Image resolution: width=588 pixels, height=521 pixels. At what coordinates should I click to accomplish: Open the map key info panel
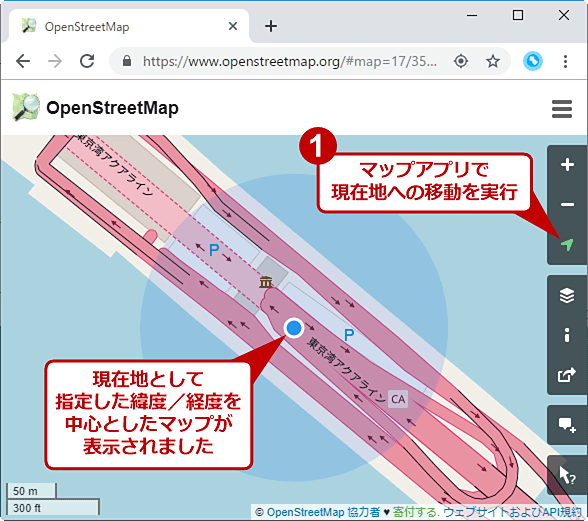(567, 335)
